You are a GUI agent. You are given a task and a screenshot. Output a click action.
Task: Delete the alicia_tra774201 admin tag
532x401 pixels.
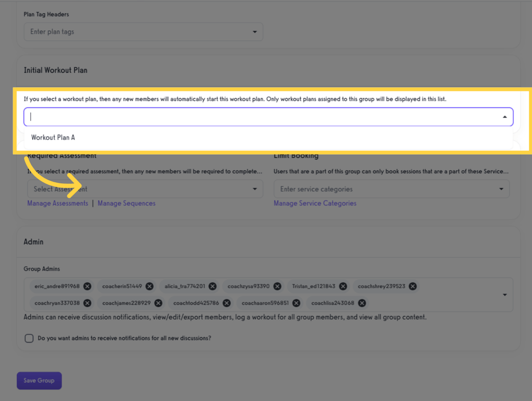[x=212, y=286]
